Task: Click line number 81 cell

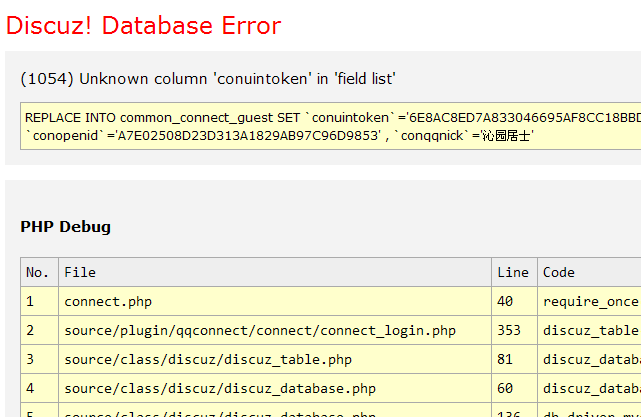Action: [506, 359]
